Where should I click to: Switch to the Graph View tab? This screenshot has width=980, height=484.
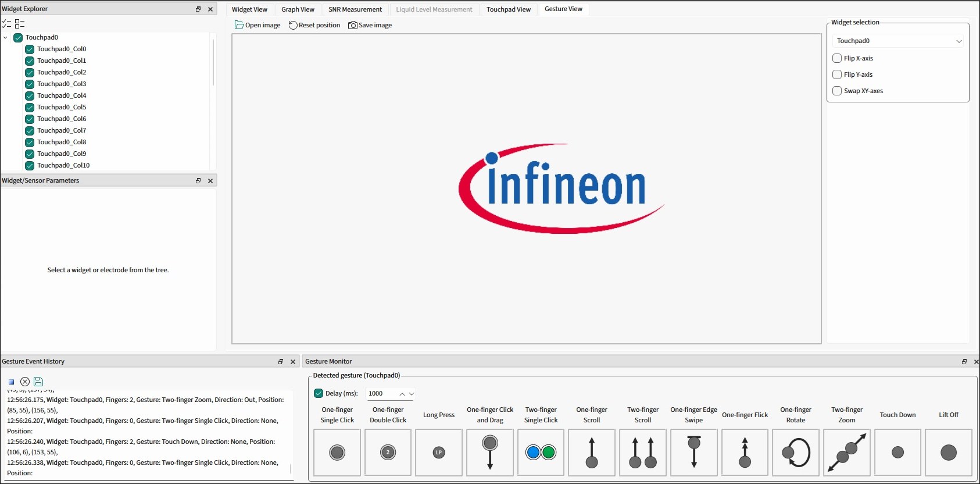pos(298,9)
